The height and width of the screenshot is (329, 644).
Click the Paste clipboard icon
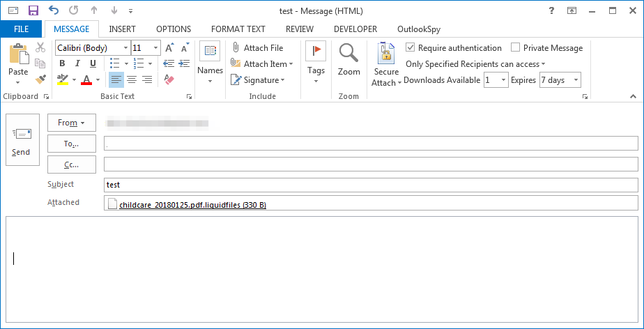[x=19, y=54]
